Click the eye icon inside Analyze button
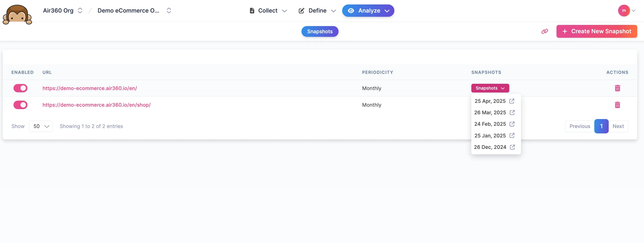644x243 pixels. coord(351,11)
